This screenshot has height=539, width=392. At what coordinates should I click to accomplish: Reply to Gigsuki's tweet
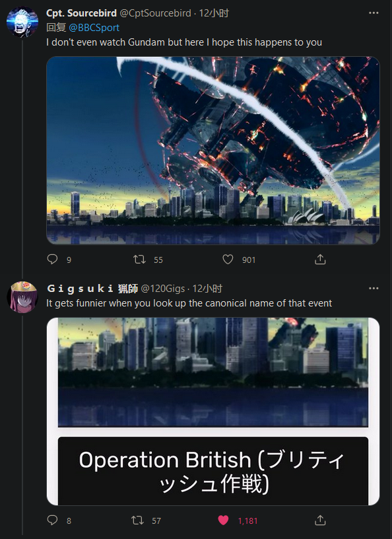tap(52, 520)
